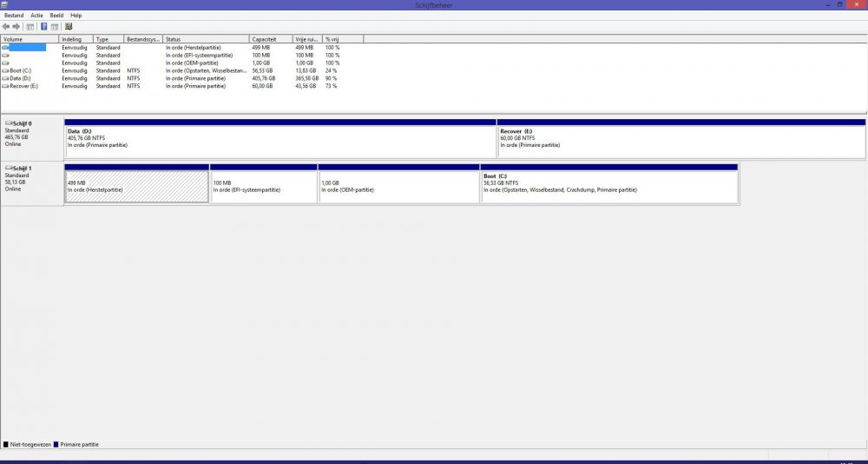Click the 13,83 GB free space cell
868x464 pixels.
pos(306,71)
